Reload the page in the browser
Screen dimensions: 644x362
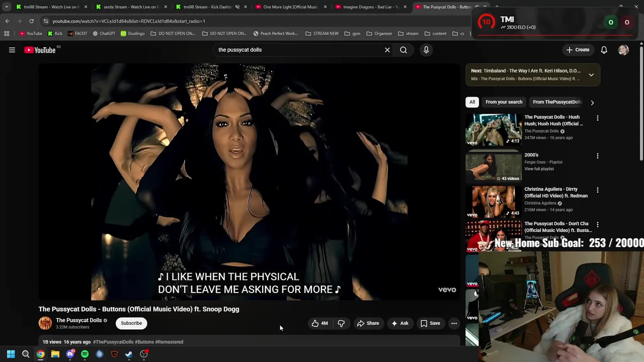coord(31,21)
